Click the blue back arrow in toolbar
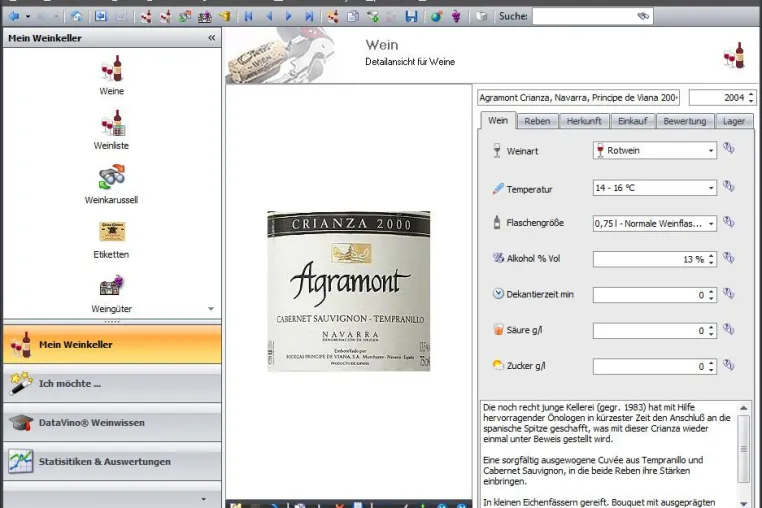762x508 pixels. coord(14,17)
